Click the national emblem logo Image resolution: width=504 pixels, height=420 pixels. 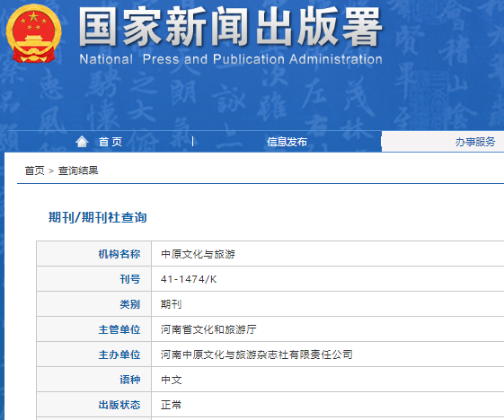click(34, 33)
